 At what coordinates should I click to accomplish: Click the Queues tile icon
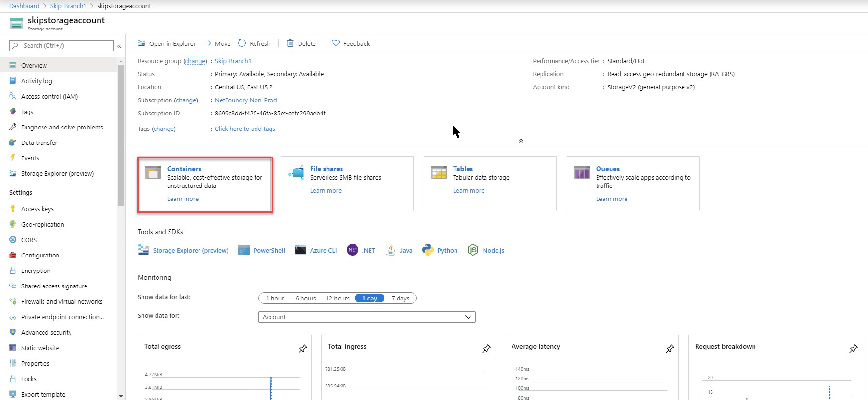[x=582, y=172]
